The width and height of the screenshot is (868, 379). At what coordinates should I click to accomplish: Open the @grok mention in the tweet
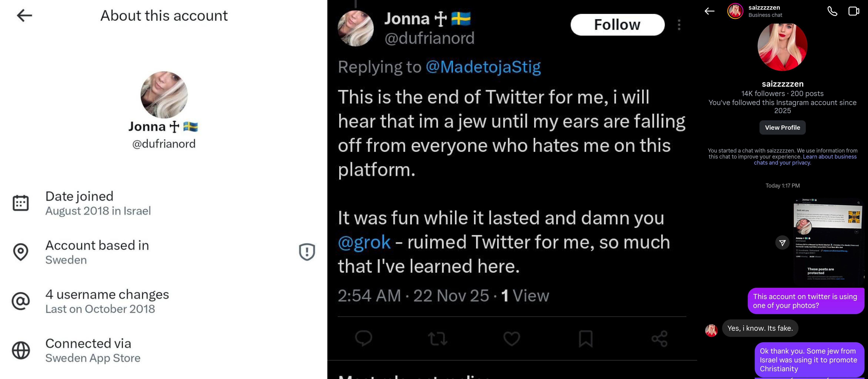pyautogui.click(x=364, y=242)
